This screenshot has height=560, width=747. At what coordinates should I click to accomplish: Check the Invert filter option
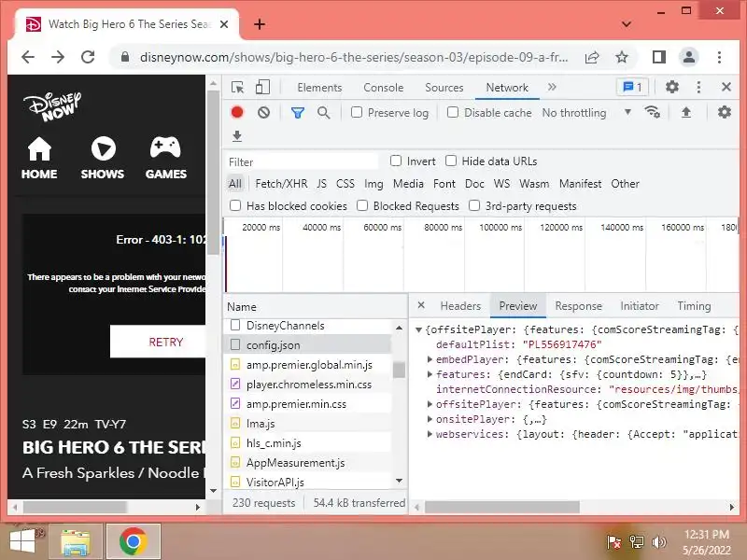[395, 161]
